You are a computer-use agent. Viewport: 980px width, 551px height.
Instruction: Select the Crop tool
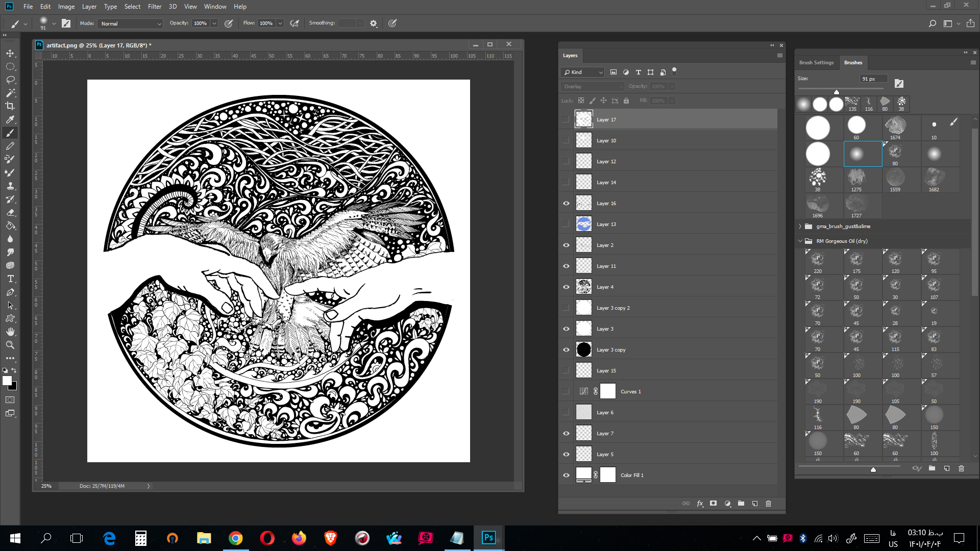10,106
